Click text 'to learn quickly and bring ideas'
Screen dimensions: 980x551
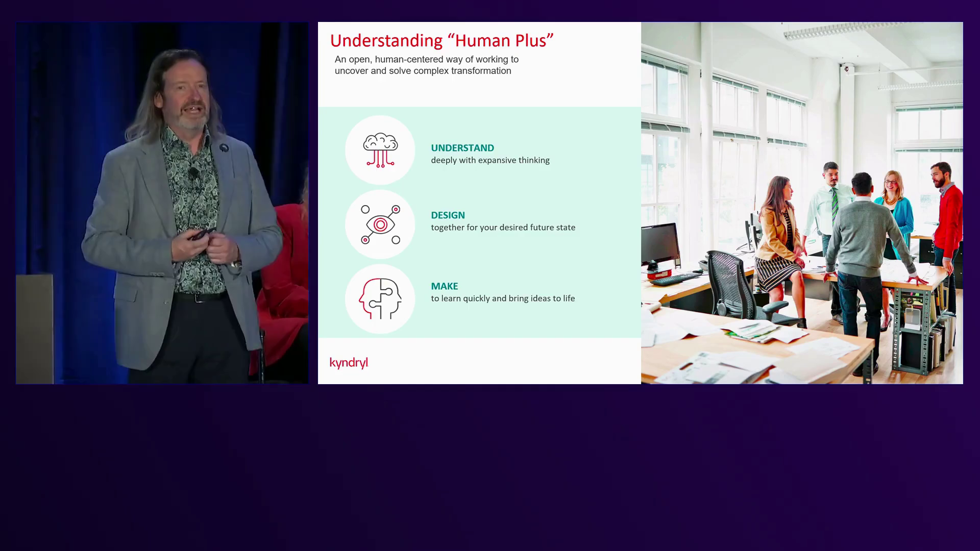point(503,298)
